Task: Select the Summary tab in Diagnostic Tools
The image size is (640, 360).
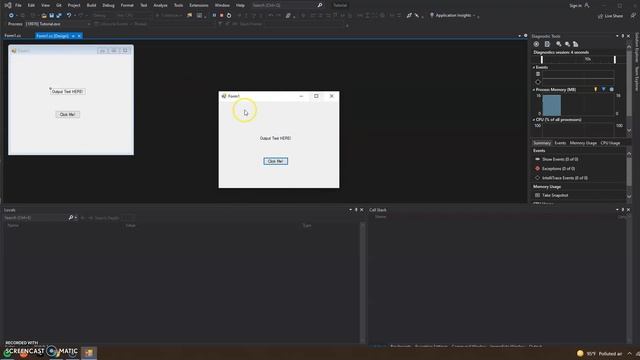Action: pyautogui.click(x=542, y=143)
